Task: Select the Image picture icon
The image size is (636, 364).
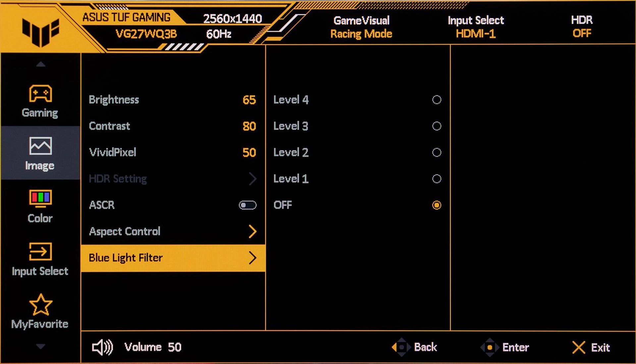Action: pyautogui.click(x=40, y=146)
